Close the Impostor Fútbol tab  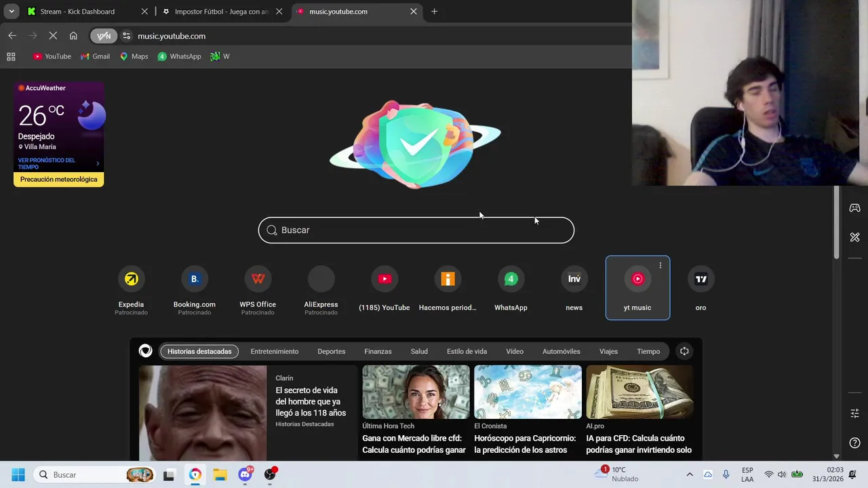(279, 12)
